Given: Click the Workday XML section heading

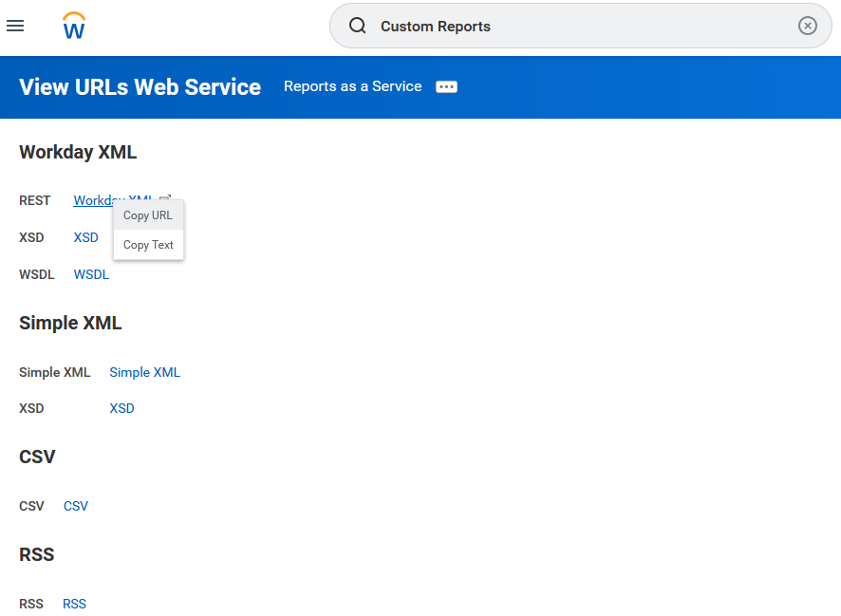Looking at the screenshot, I should (78, 152).
